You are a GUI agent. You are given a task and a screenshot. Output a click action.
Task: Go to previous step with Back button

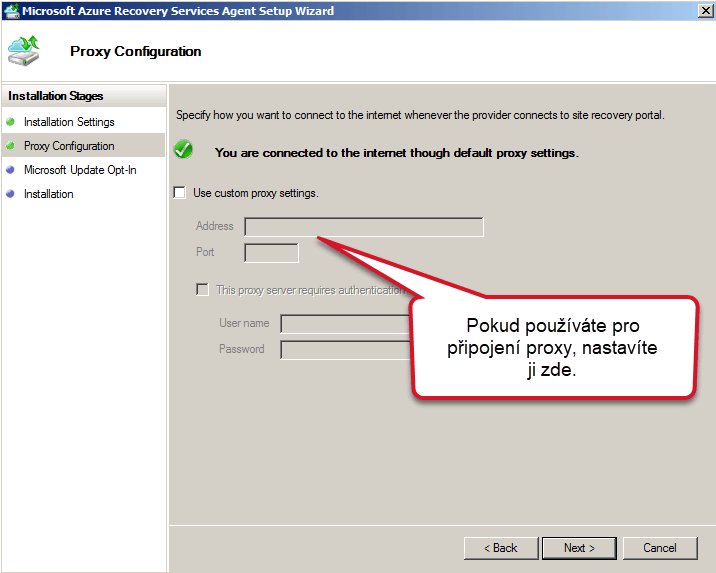pos(501,548)
